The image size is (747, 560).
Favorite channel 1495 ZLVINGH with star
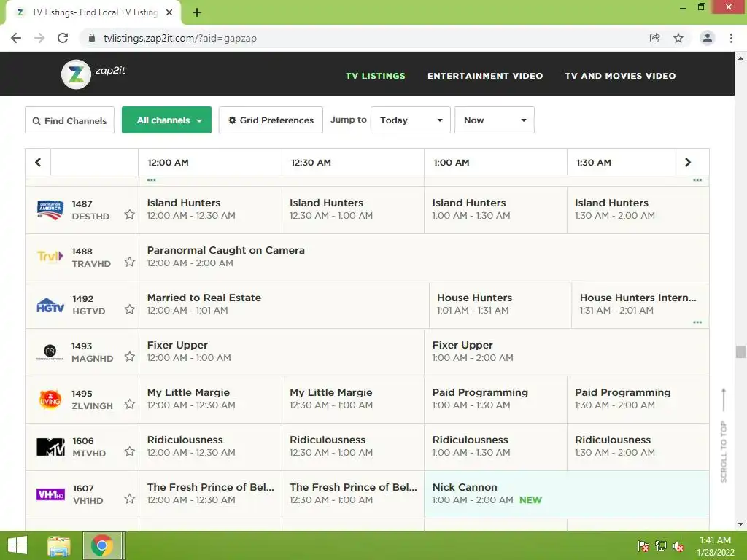point(130,404)
